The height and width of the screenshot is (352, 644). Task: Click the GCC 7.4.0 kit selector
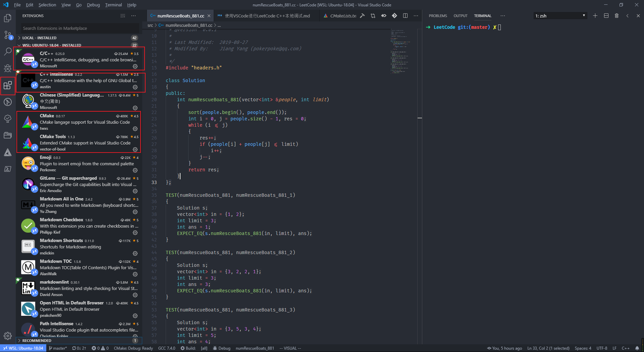(166, 348)
